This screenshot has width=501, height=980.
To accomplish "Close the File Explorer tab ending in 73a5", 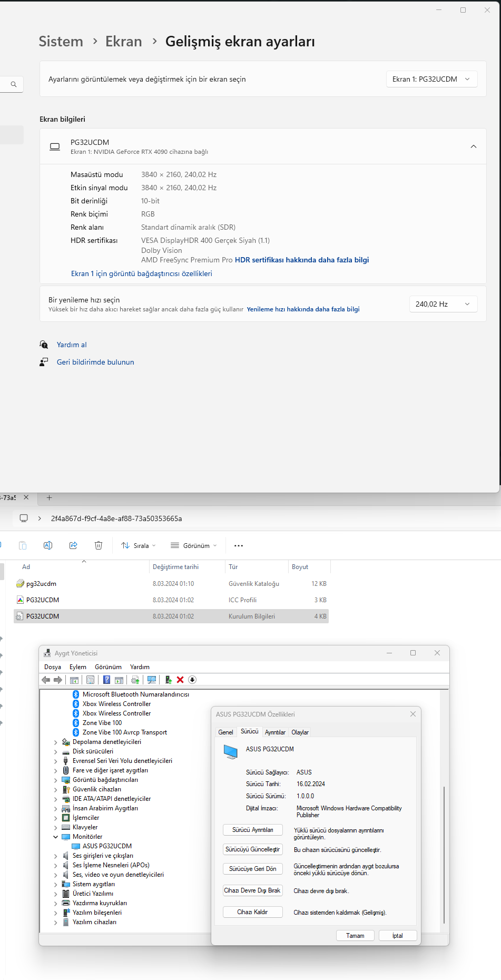I will pyautogui.click(x=26, y=497).
